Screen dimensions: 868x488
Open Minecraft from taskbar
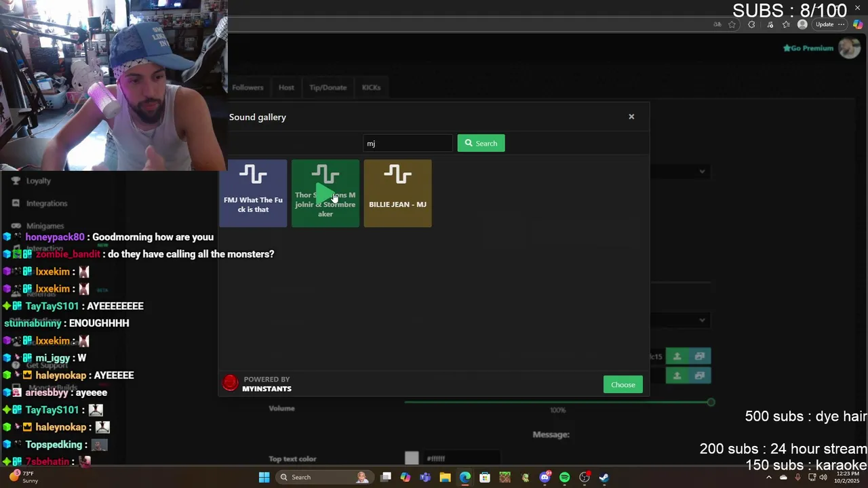point(505,477)
